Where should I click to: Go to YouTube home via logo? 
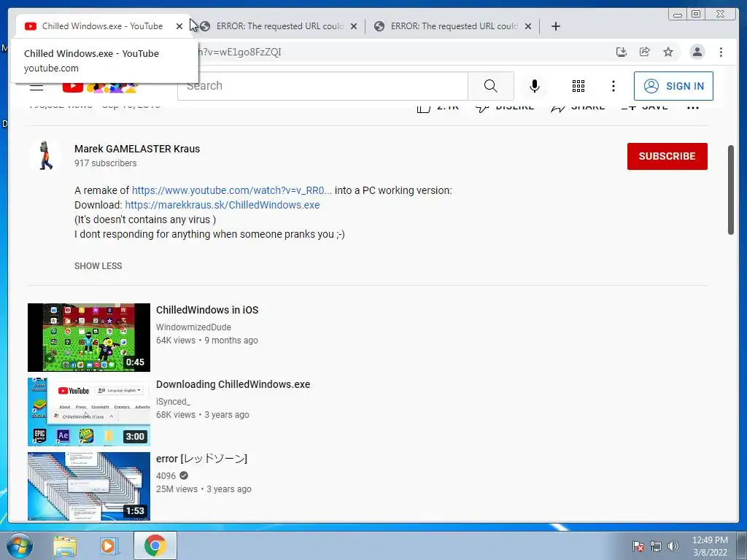(100, 87)
